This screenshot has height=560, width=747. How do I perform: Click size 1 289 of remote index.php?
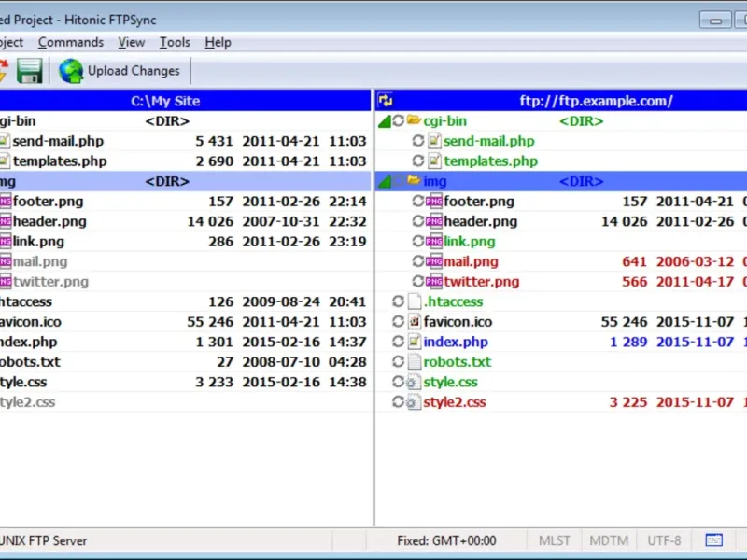coord(628,342)
